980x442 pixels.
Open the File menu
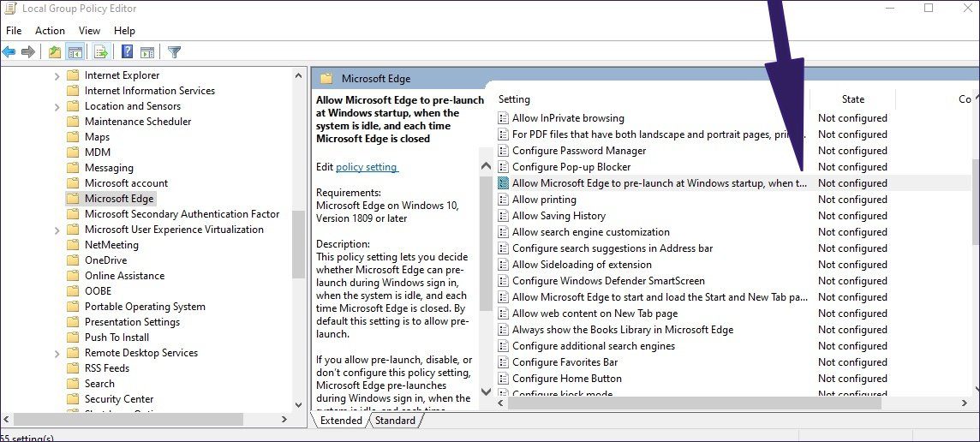coord(14,31)
